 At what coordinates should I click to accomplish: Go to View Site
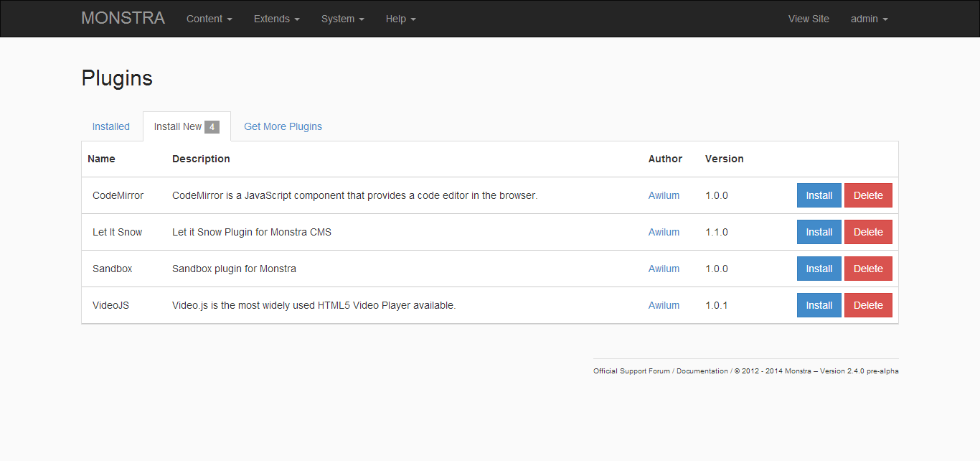tap(809, 19)
